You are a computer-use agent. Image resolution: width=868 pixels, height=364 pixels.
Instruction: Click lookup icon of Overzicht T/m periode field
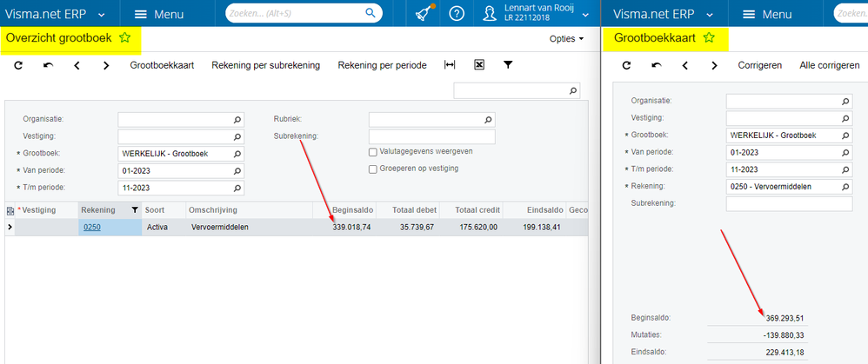237,189
